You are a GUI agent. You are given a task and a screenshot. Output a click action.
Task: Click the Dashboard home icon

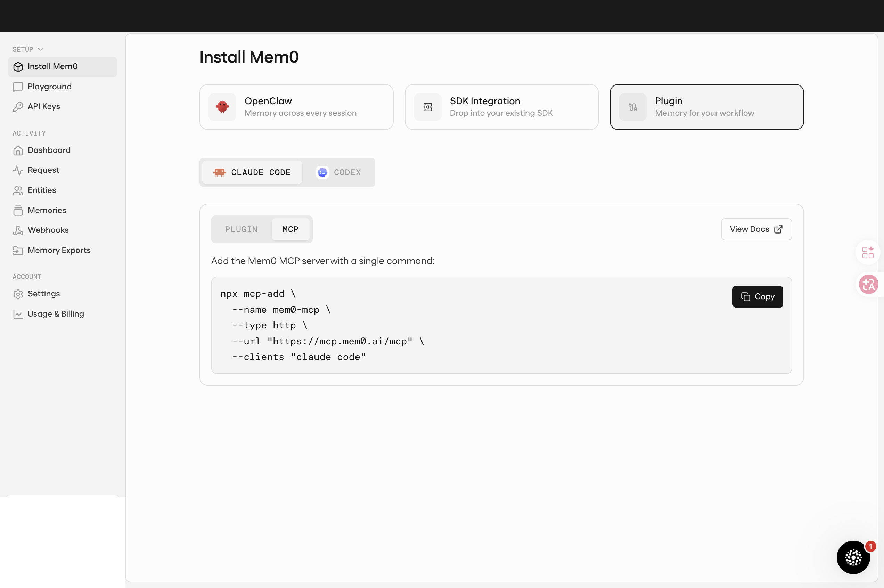[x=18, y=150]
